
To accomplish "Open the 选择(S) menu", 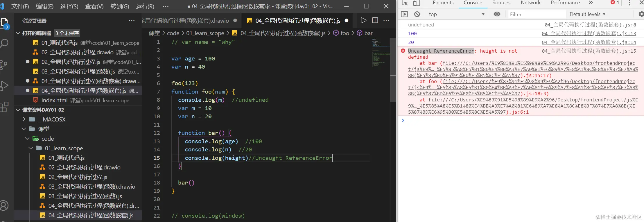I will pyautogui.click(x=69, y=6).
